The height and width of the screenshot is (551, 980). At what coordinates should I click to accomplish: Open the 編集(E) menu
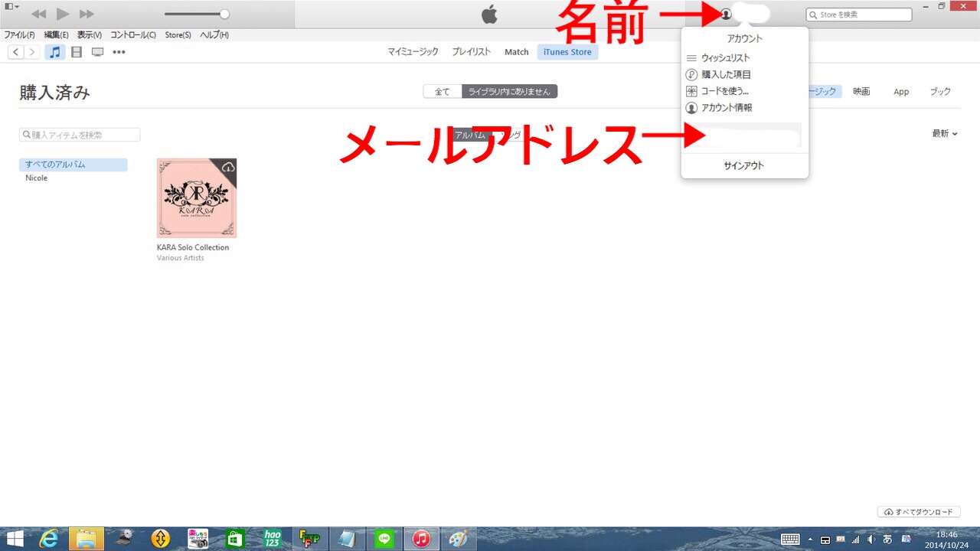tap(56, 34)
